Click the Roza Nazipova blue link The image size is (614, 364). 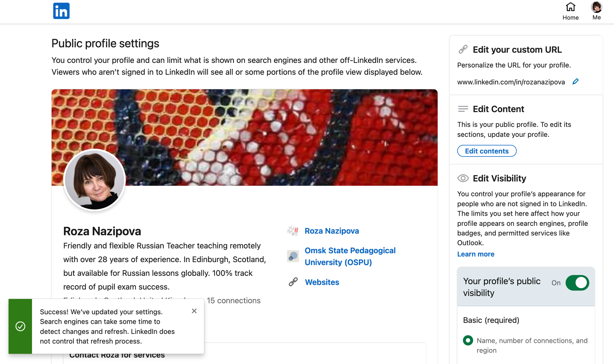click(x=332, y=231)
